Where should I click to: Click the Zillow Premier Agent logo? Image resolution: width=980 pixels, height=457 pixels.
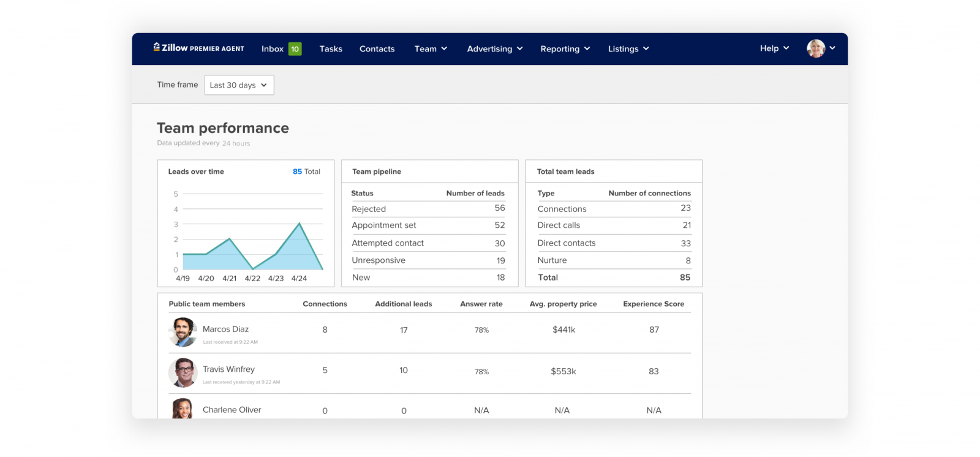click(198, 48)
